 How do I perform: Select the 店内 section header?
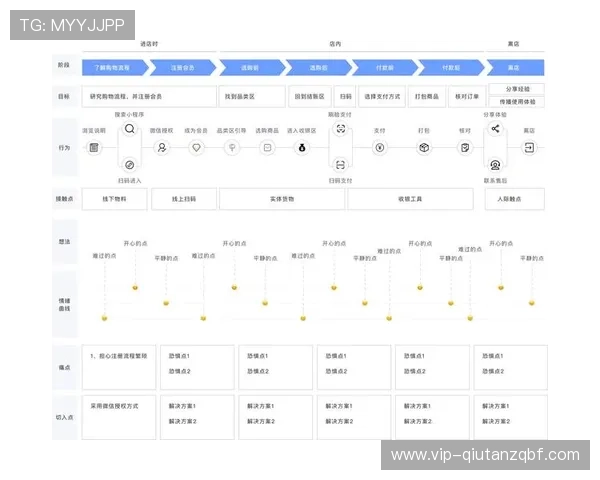tap(335, 44)
